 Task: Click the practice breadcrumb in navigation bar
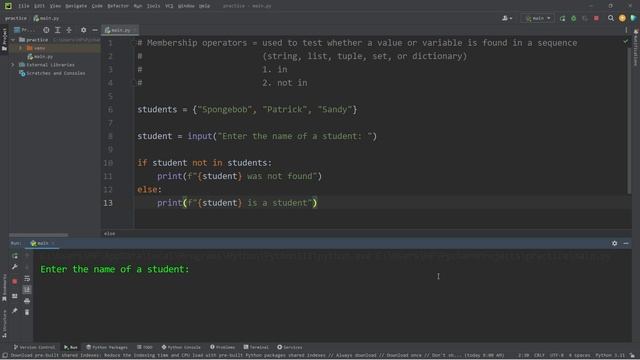pyautogui.click(x=16, y=18)
